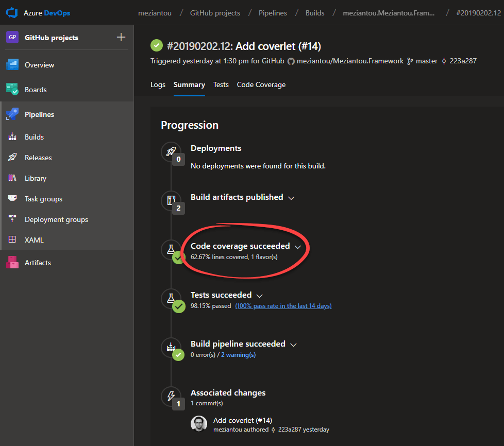Viewport: 504px width, 446px height.
Task: Expand Build artifacts published section
Action: point(291,198)
